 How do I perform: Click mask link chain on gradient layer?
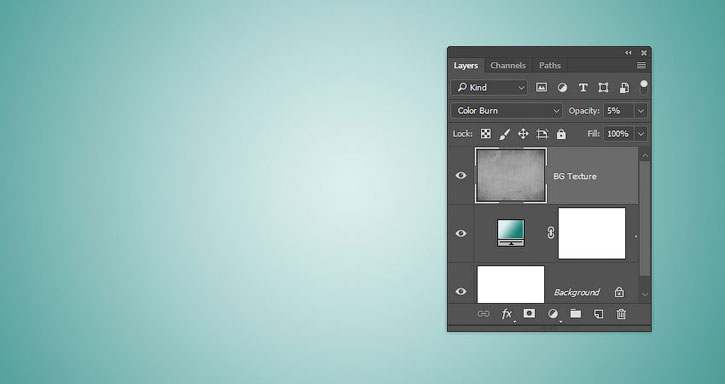coord(550,233)
